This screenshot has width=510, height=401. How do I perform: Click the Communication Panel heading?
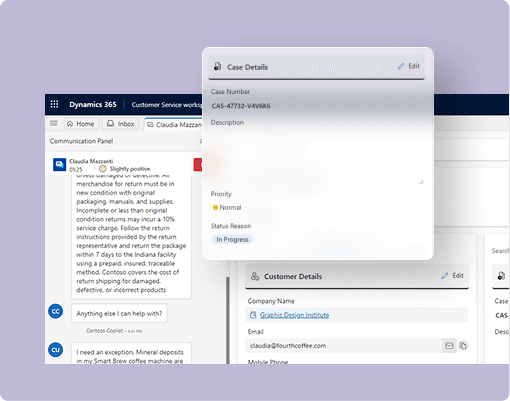[81, 141]
